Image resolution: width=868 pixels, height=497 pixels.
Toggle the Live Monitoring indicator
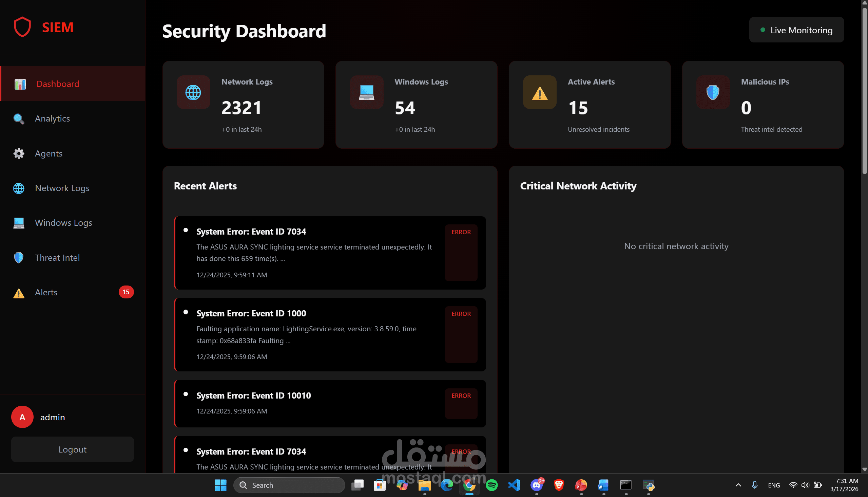(796, 30)
